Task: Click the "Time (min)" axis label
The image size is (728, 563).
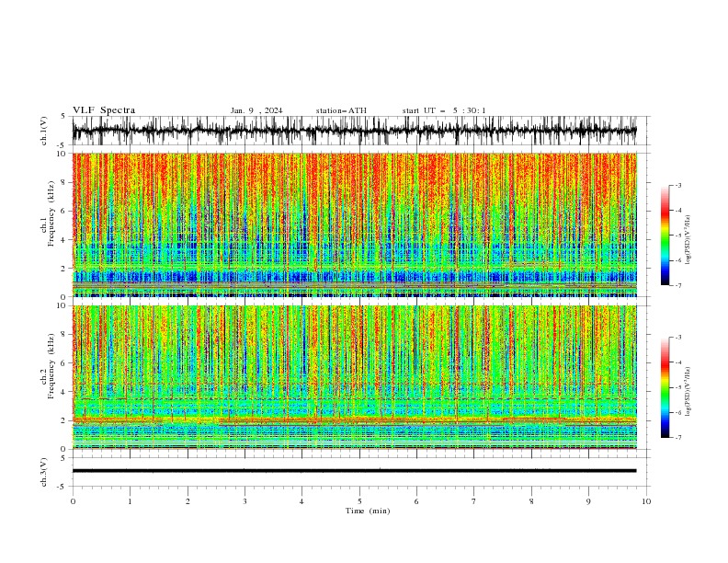Action: (368, 511)
